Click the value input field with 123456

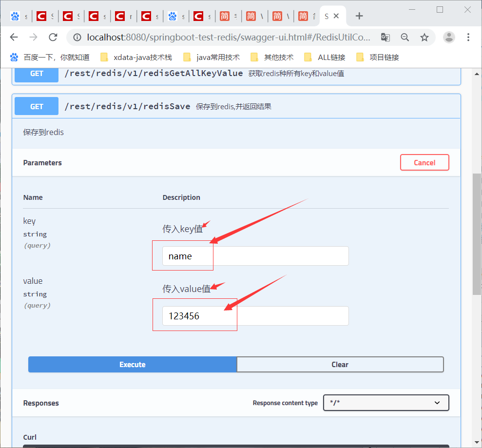[x=255, y=316]
